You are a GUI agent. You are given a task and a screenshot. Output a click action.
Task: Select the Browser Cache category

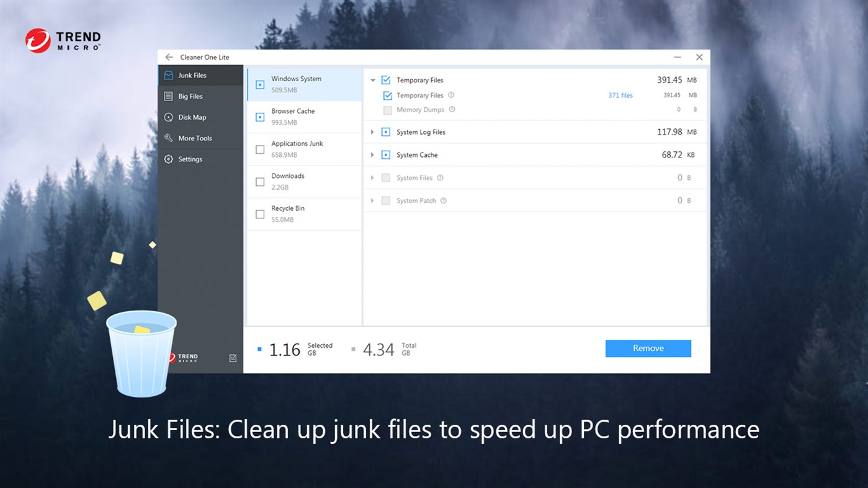tap(305, 117)
